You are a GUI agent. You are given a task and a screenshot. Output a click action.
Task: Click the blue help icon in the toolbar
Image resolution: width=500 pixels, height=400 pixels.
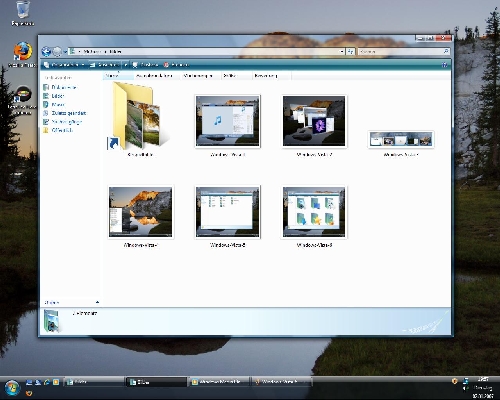444,65
